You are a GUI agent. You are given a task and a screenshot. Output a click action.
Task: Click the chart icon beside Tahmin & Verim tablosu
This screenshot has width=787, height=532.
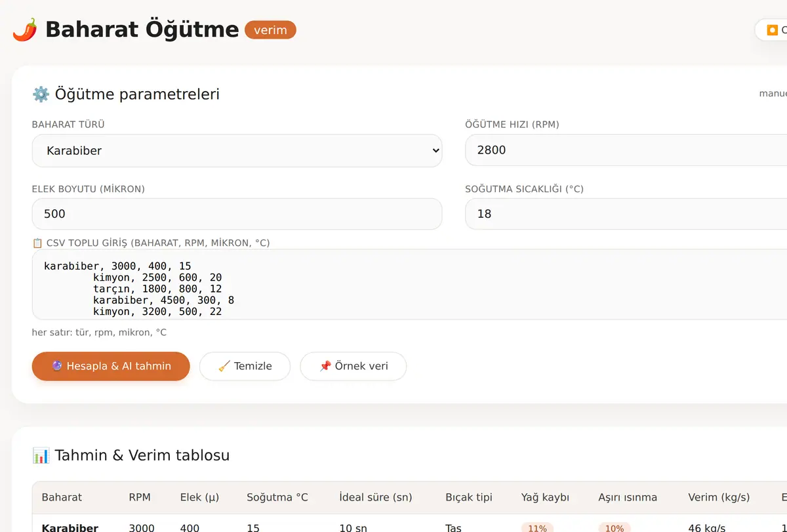coord(41,455)
